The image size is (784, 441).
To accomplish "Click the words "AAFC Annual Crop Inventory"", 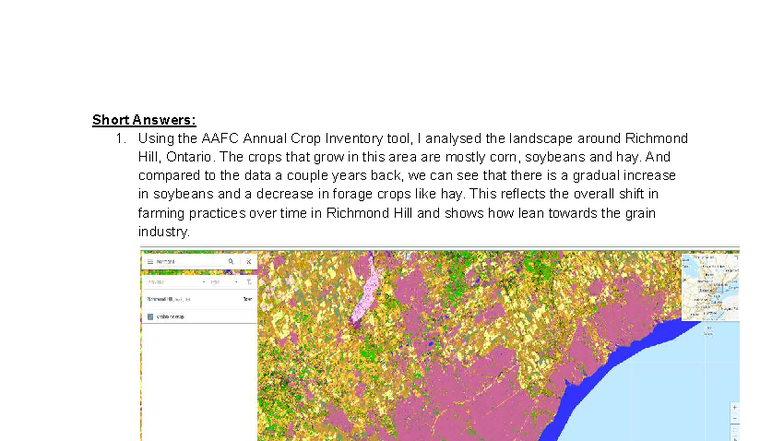I will click(293, 138).
